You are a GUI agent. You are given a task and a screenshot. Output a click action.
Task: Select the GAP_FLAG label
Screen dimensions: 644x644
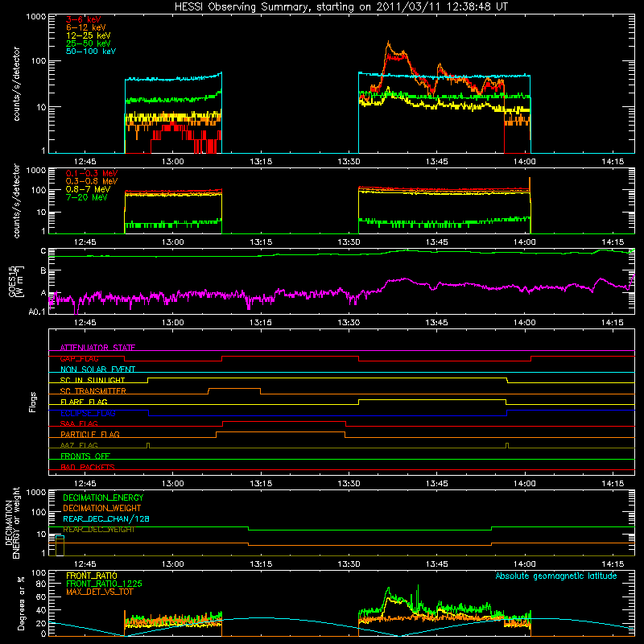click(x=79, y=358)
